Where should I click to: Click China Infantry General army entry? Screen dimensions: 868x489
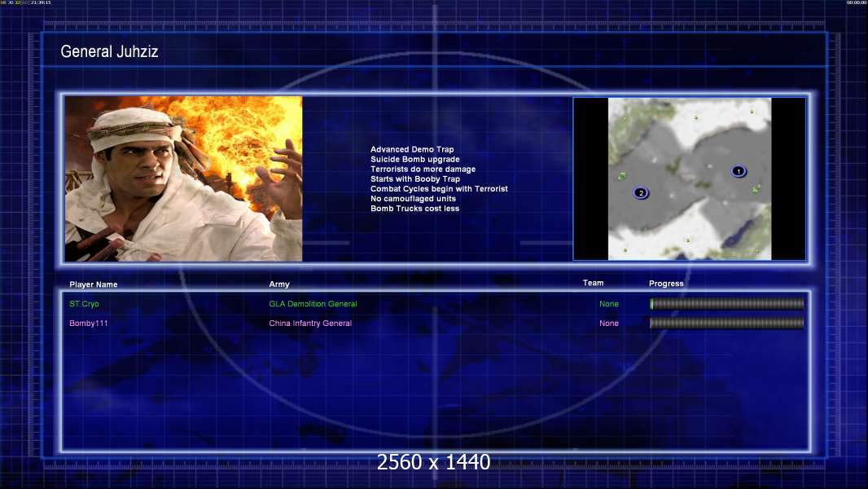(310, 324)
